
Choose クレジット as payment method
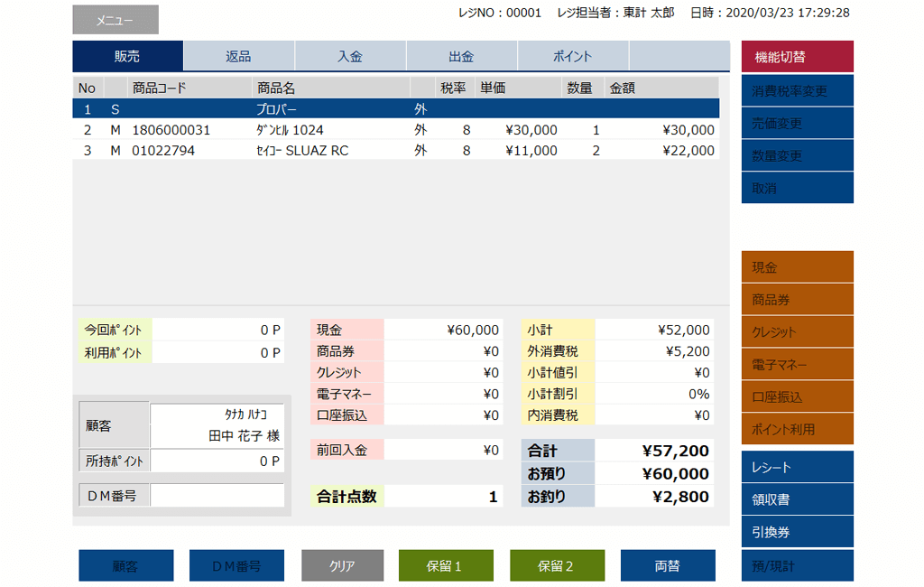click(x=797, y=332)
